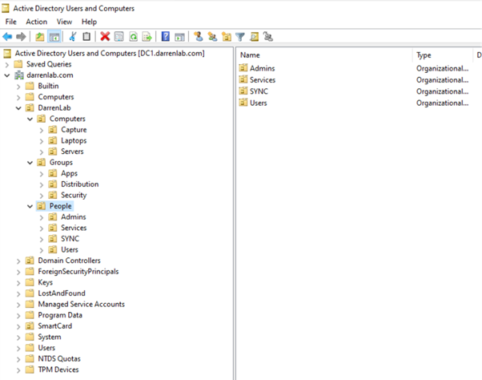Click the Find objects icon
The height and width of the screenshot is (380, 482).
(254, 37)
